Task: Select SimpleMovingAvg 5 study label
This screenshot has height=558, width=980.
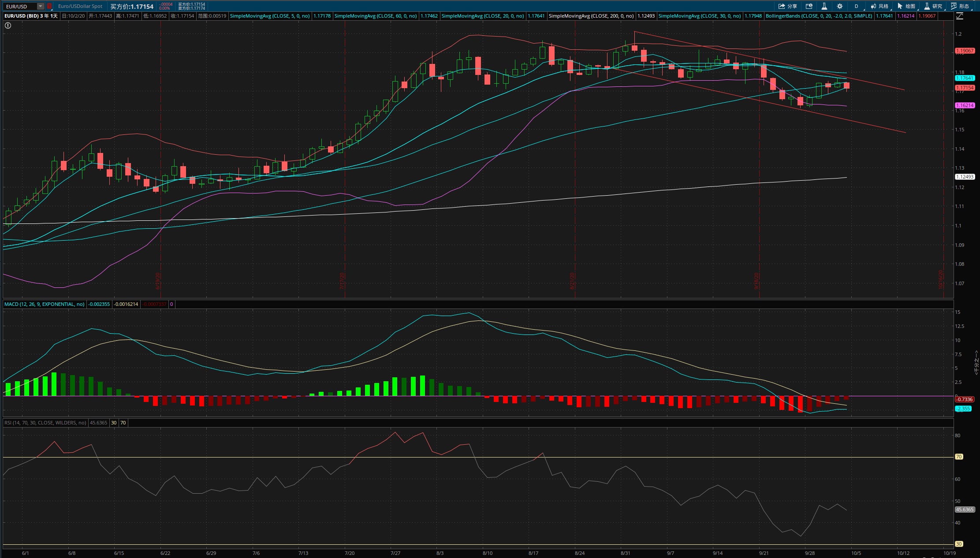Action: click(270, 16)
